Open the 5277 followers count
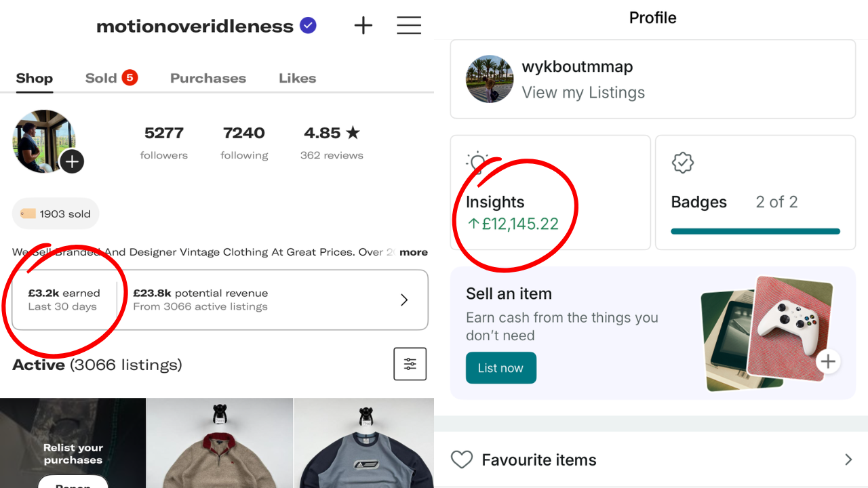The height and width of the screenshot is (488, 868). [164, 142]
